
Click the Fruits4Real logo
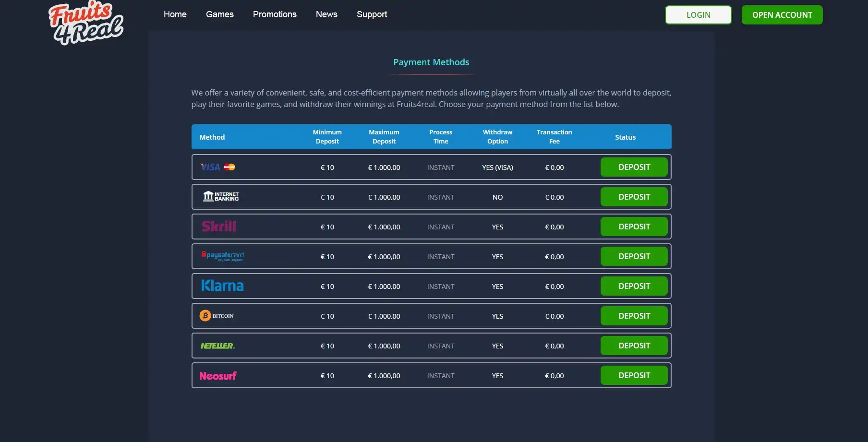(86, 23)
